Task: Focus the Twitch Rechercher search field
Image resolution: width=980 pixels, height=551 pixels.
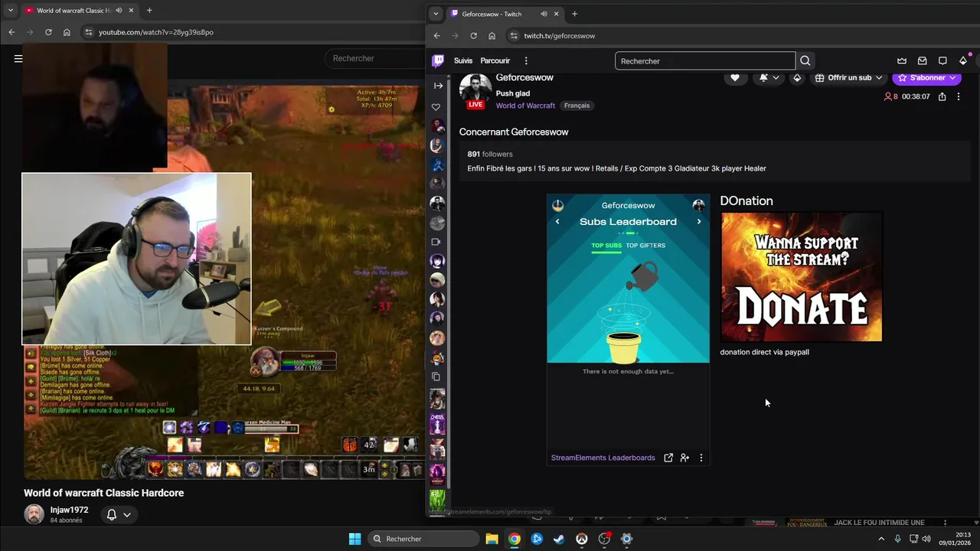Action: (x=704, y=60)
